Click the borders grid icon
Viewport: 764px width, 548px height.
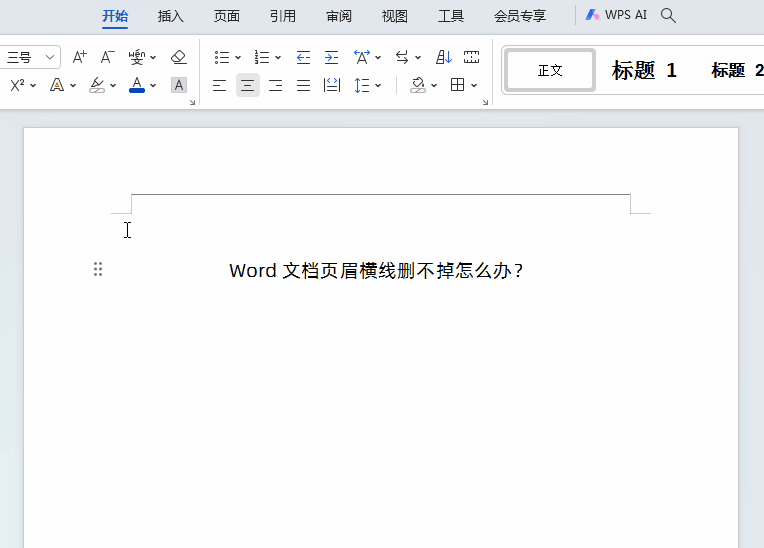point(458,85)
